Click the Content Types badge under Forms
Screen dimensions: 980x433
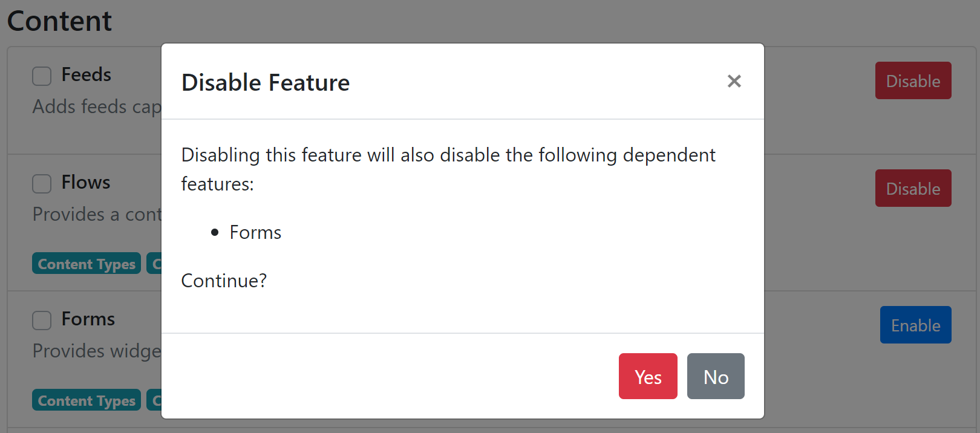pos(86,400)
